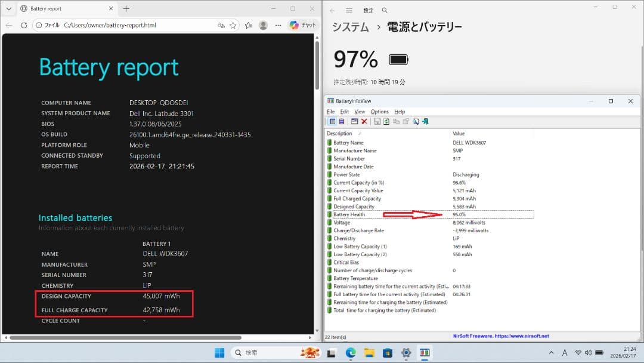Refresh battery data using the green refresh icon
Viewport: 644px width, 363px height.
pyautogui.click(x=387, y=121)
